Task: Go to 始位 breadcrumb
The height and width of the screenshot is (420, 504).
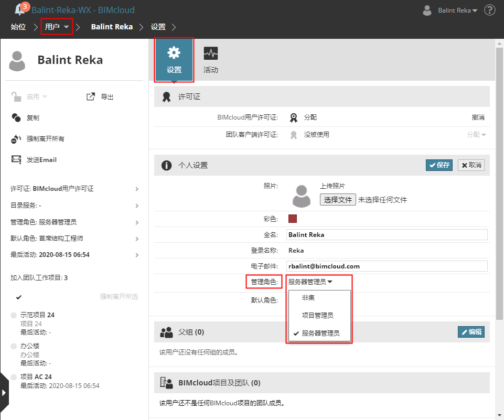Action: pos(18,27)
